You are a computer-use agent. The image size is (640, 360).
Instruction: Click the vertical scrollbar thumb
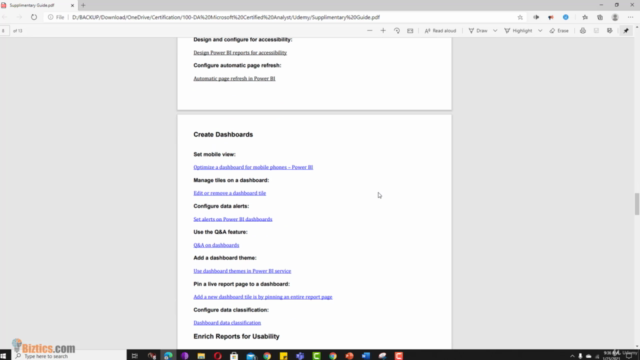pos(637,204)
